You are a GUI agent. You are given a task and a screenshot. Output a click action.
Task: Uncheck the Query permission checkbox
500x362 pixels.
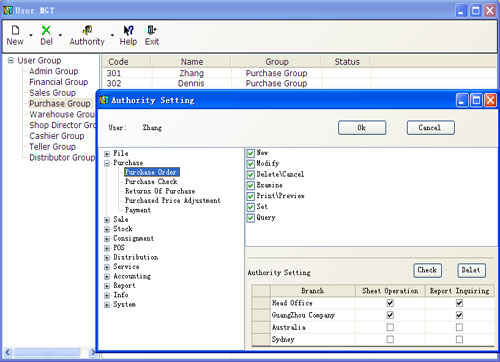[251, 218]
